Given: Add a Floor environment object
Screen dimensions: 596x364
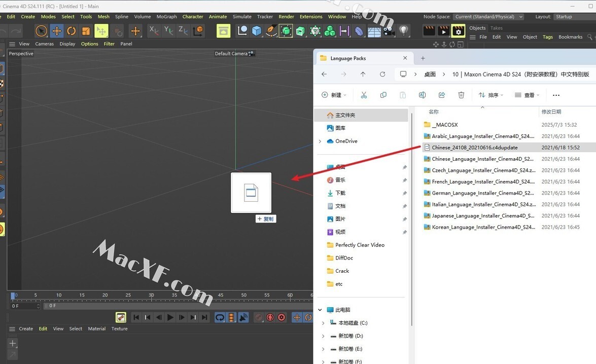Looking at the screenshot, I should point(374,31).
